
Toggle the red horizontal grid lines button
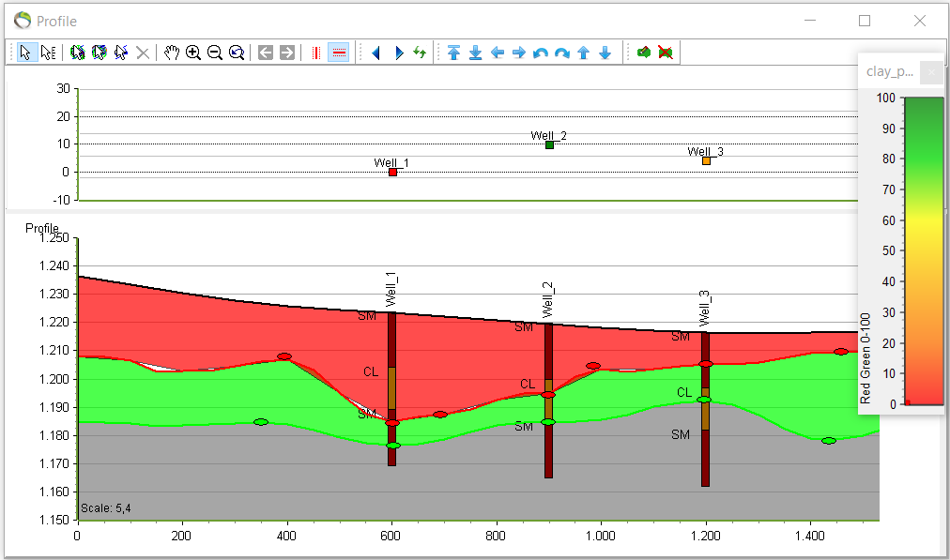point(339,53)
